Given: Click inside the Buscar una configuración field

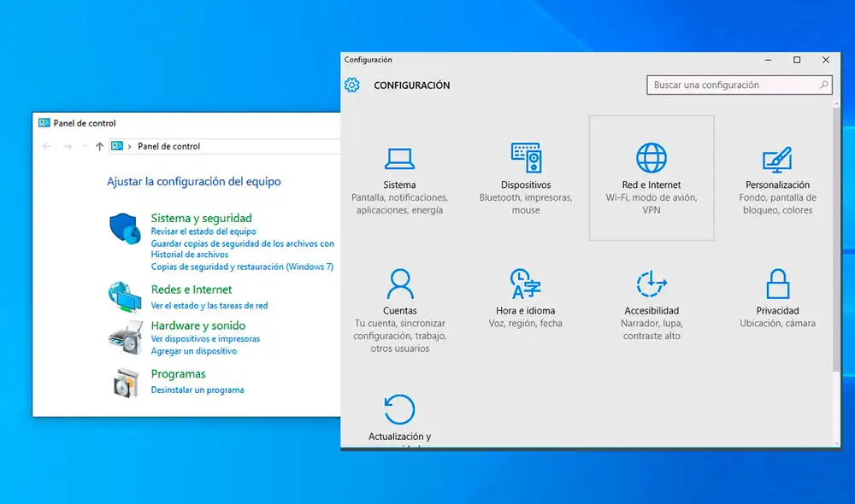Looking at the screenshot, I should 727,85.
